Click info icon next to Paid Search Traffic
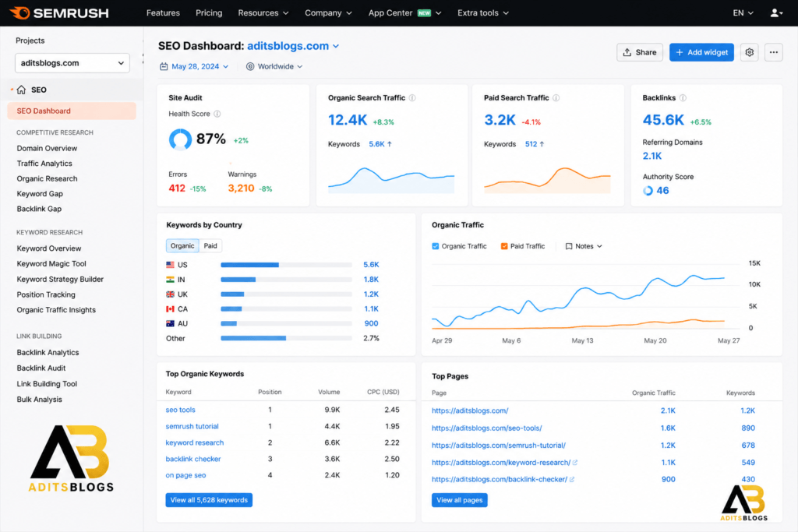The width and height of the screenshot is (798, 532). click(556, 97)
